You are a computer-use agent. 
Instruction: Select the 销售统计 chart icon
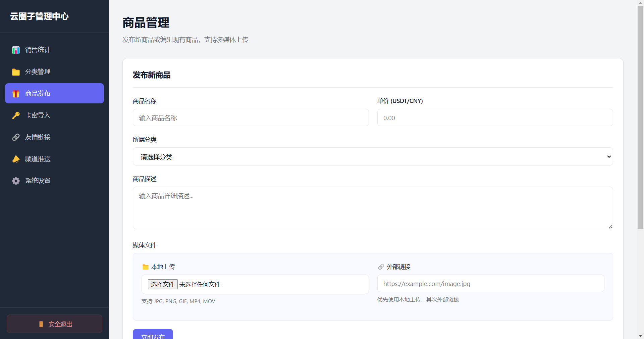coord(16,50)
